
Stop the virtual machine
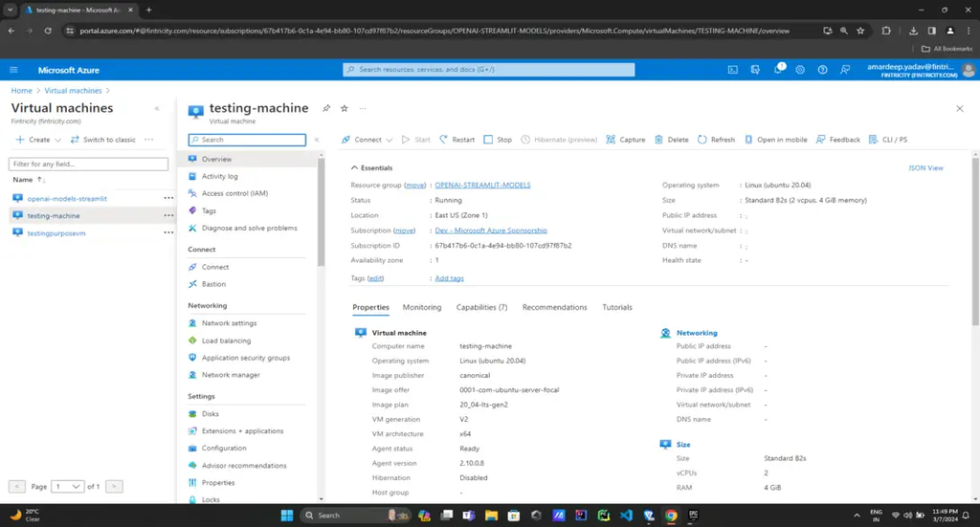(498, 140)
